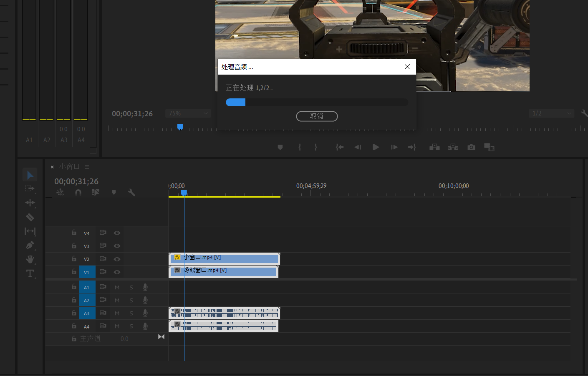588x376 pixels.
Task: Go to Out point button
Action: tap(412, 147)
